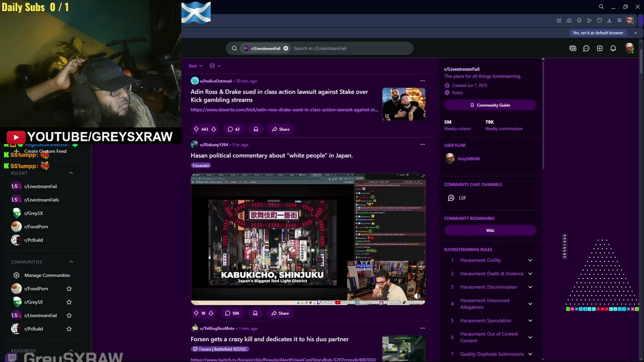Play the Kabukicho Shinjuku video
Screen dimensions: 644x362
point(308,239)
